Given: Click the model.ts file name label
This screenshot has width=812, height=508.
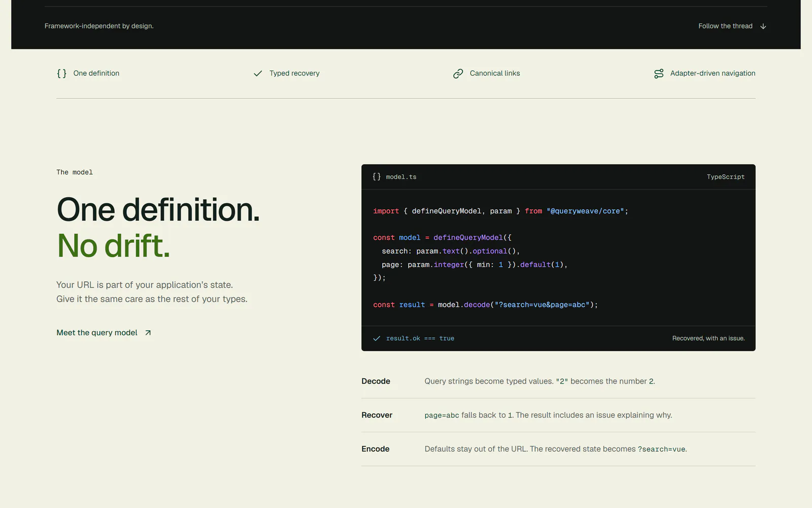Looking at the screenshot, I should point(401,177).
